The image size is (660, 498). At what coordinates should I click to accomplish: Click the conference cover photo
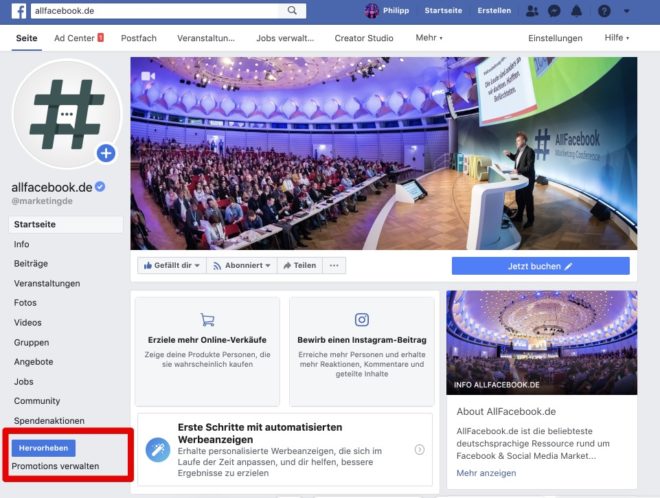click(383, 153)
